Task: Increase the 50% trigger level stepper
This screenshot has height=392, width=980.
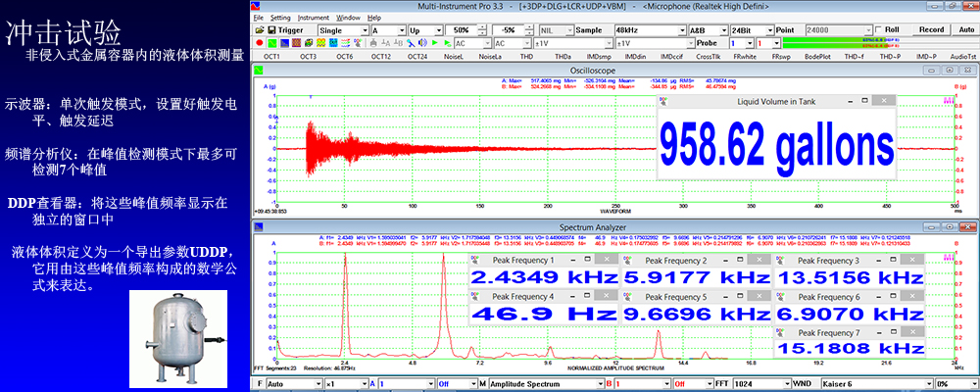Action: click(x=482, y=27)
